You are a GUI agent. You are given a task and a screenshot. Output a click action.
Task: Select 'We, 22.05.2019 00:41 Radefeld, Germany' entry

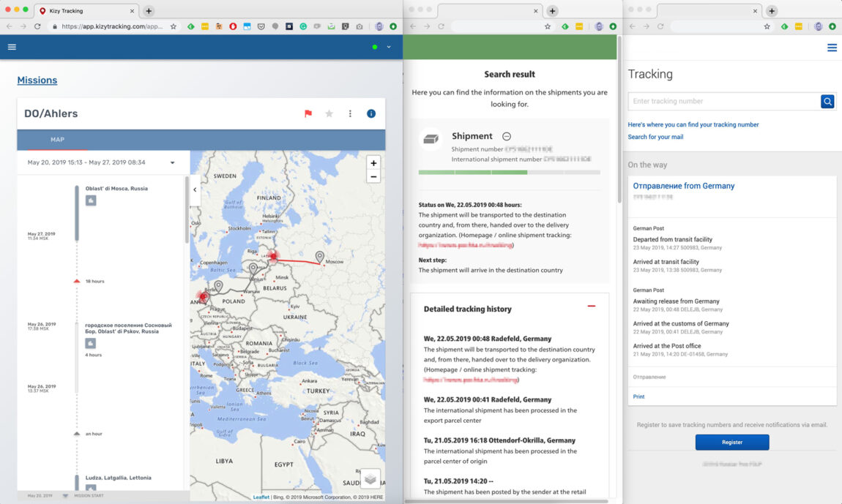[488, 400]
